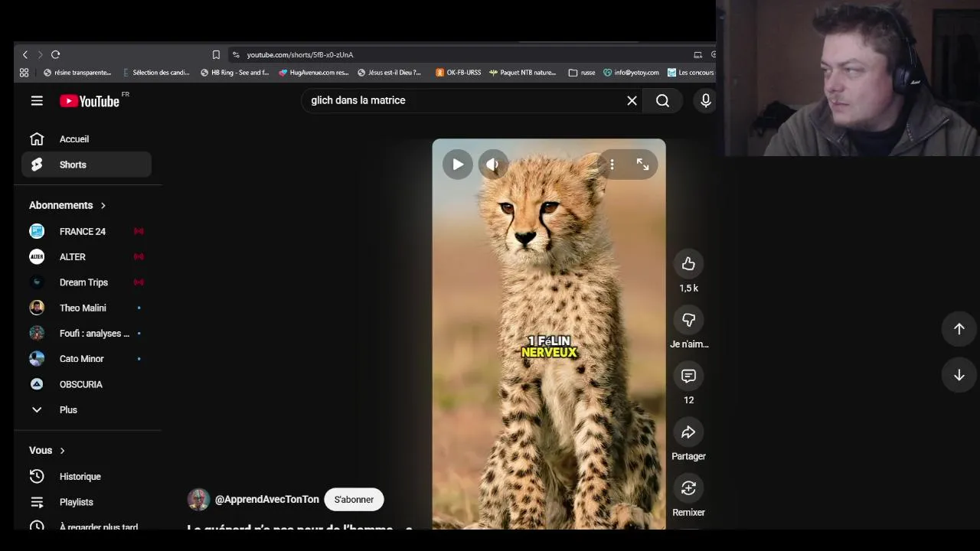980x551 pixels.
Task: Open the Shorts three-dot options menu
Action: click(x=612, y=165)
